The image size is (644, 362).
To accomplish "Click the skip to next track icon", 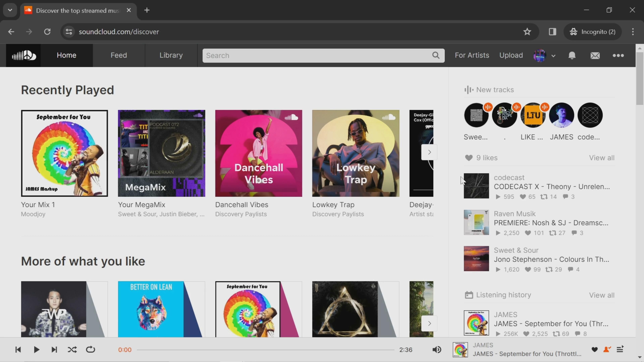I will pyautogui.click(x=54, y=350).
